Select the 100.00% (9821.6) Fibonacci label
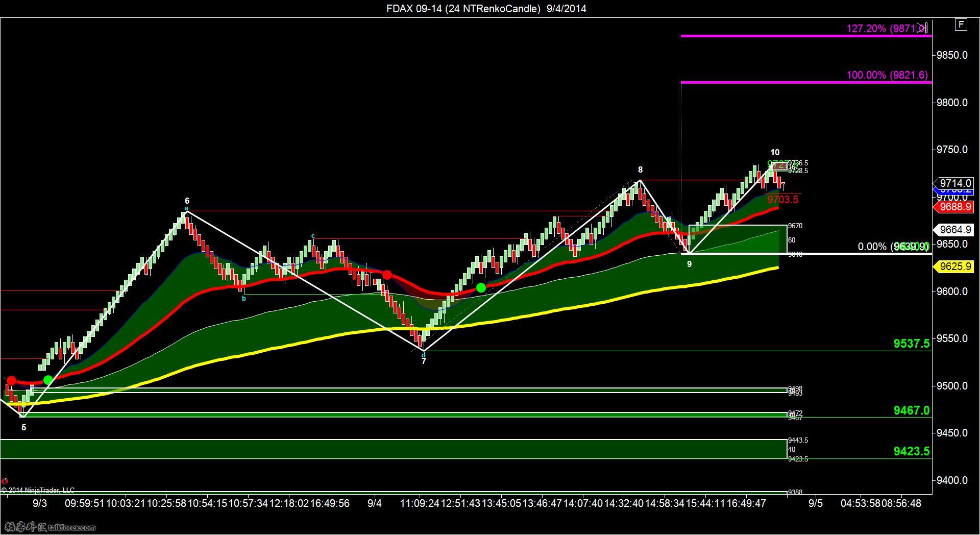This screenshot has height=535, width=980. coord(887,75)
